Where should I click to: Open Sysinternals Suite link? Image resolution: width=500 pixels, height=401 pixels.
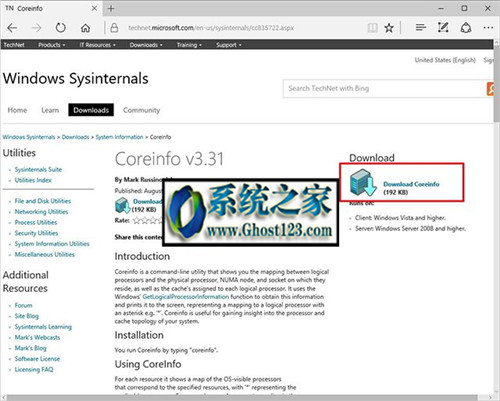tap(38, 169)
